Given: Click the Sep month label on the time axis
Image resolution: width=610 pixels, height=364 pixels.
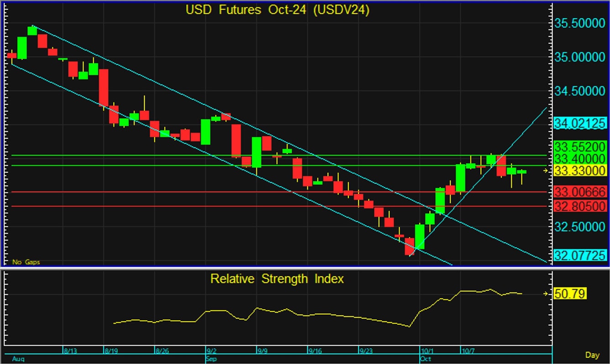Looking at the screenshot, I should point(210,359).
